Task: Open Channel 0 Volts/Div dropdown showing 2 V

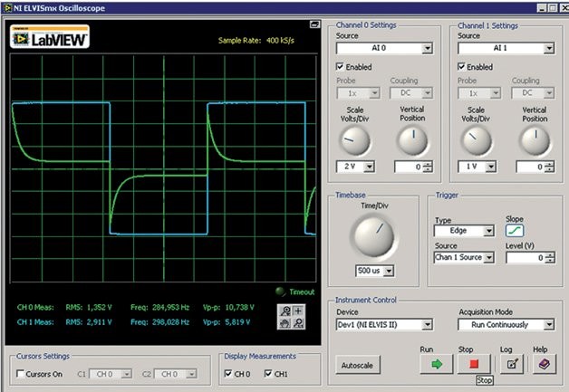Action: coord(355,167)
